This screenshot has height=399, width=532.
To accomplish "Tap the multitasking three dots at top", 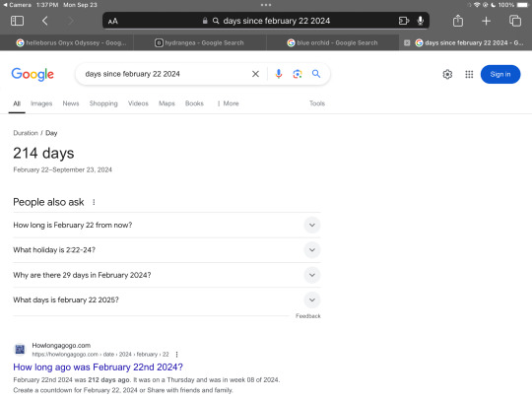I will [266, 5].
